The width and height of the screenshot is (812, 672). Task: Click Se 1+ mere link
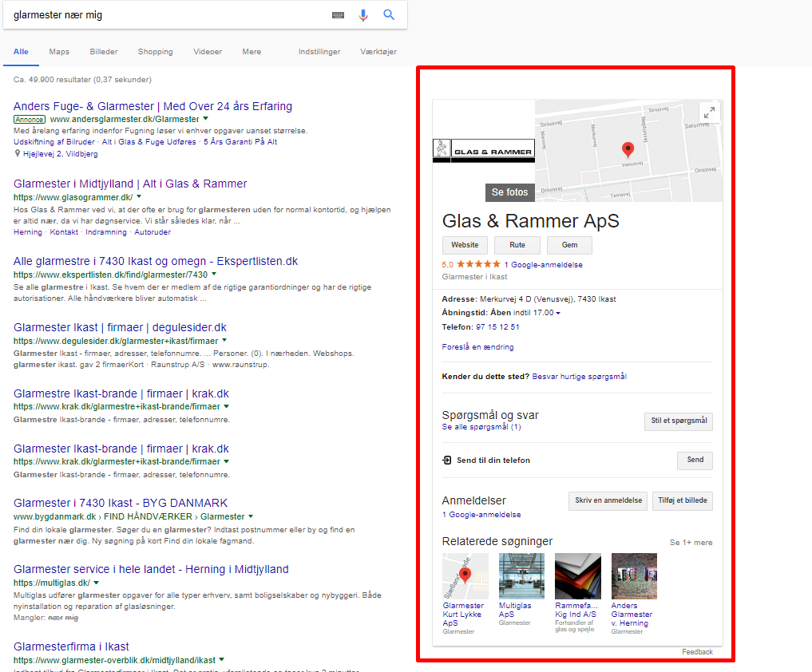pos(691,543)
